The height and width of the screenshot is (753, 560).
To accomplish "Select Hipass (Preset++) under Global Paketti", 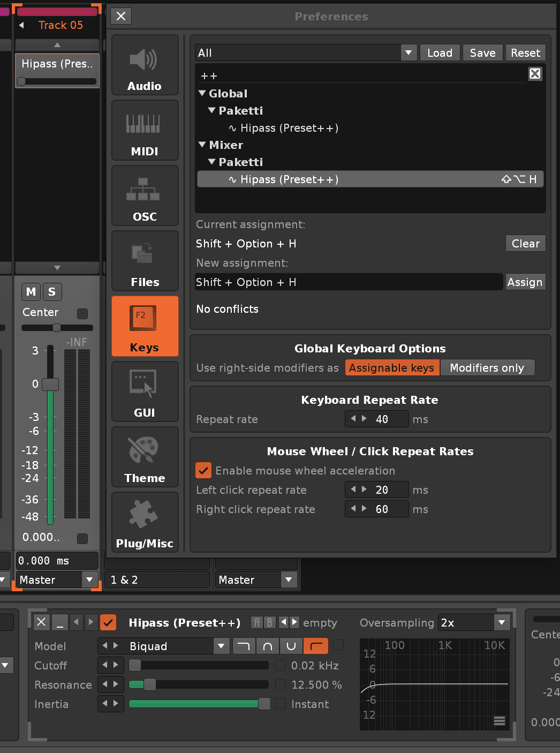I will click(289, 128).
